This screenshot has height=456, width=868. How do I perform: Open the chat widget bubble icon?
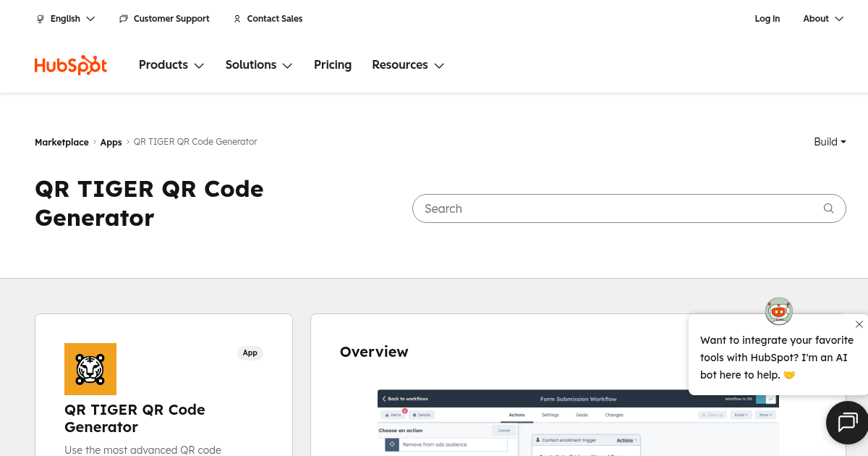[847, 422]
